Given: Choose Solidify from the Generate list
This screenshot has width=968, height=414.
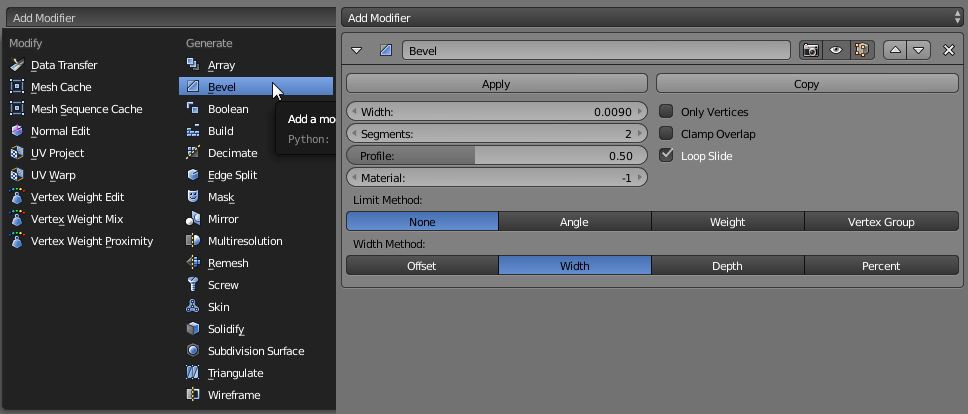Looking at the screenshot, I should pos(225,329).
